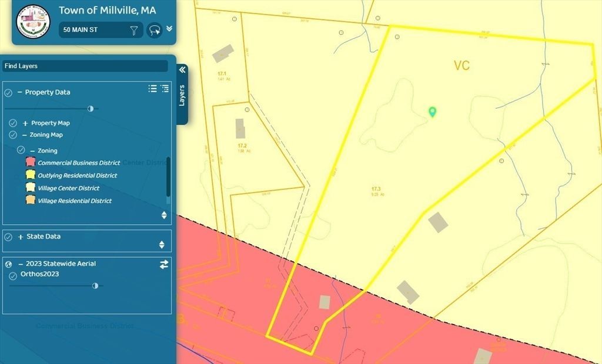Click the filter funnel icon in search bar

click(x=134, y=31)
